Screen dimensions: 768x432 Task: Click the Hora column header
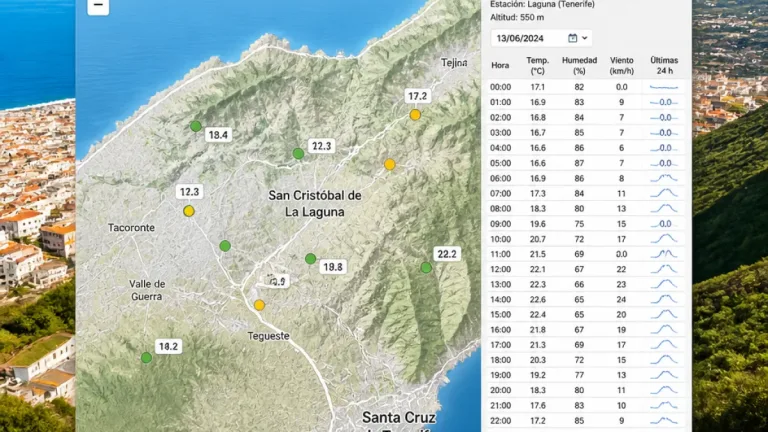click(x=500, y=65)
